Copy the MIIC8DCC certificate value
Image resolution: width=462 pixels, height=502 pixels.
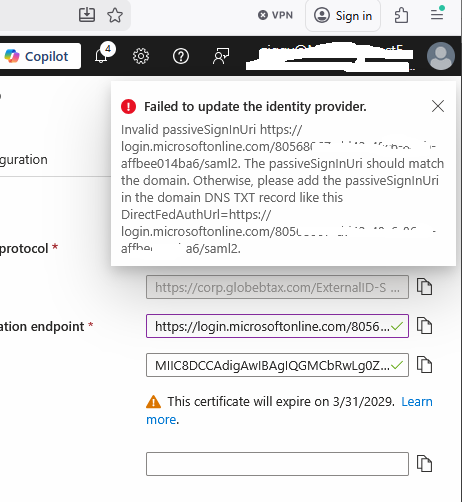(424, 365)
